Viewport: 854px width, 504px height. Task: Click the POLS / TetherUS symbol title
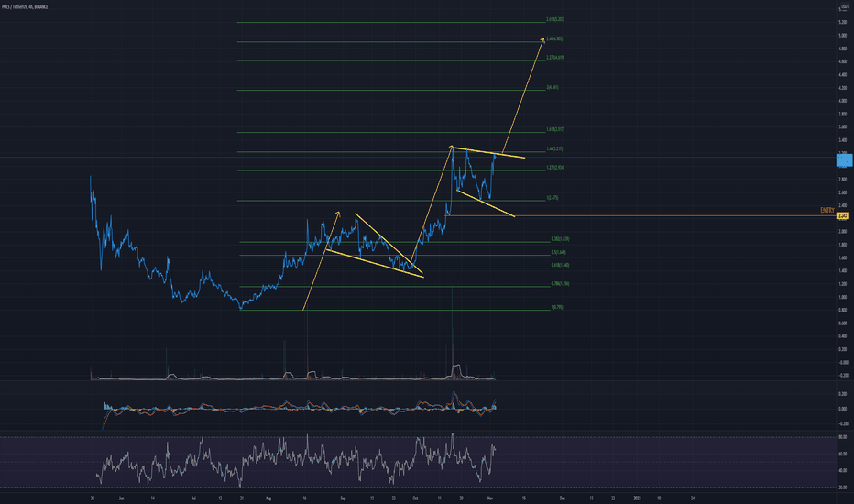(x=25, y=7)
